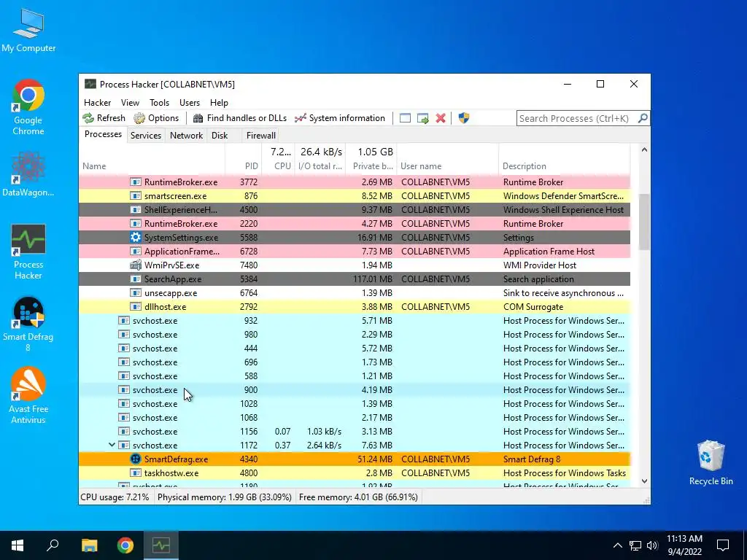Screen dimensions: 747x560
Task: Open the Users menu
Action: pos(190,102)
